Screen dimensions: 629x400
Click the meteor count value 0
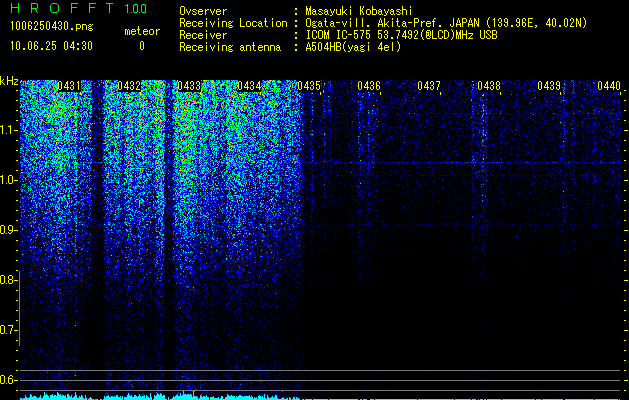pyautogui.click(x=142, y=46)
